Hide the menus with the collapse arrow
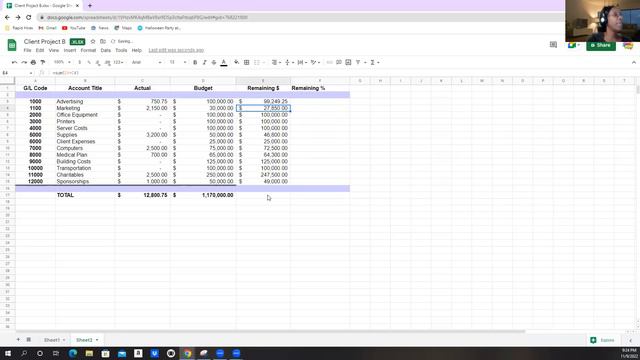Viewport: 640px width, 360px height. 633,62
